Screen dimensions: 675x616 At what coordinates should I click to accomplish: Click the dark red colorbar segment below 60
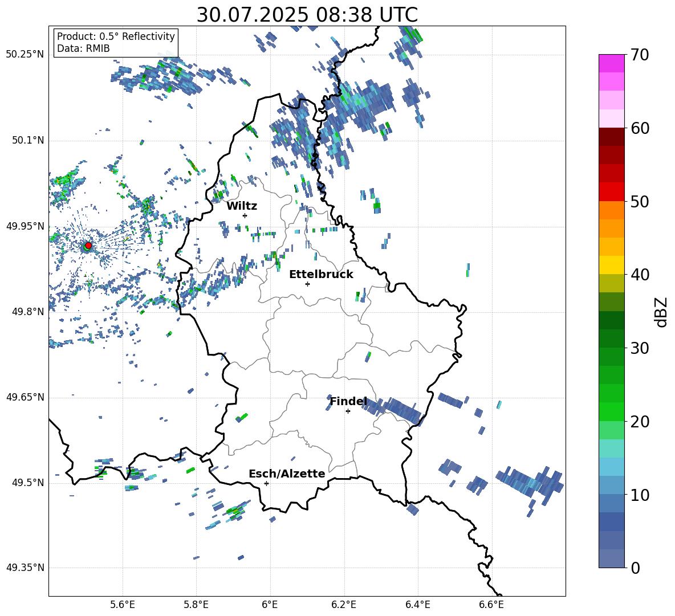click(x=611, y=137)
